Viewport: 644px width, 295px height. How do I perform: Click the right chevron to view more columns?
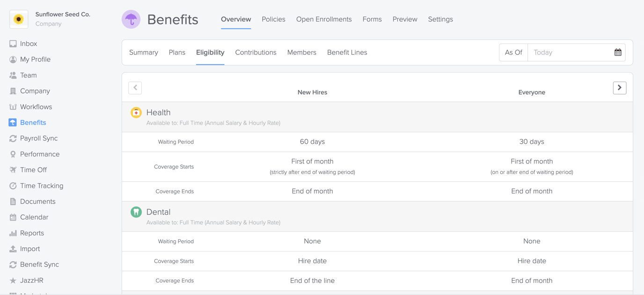[x=619, y=88]
